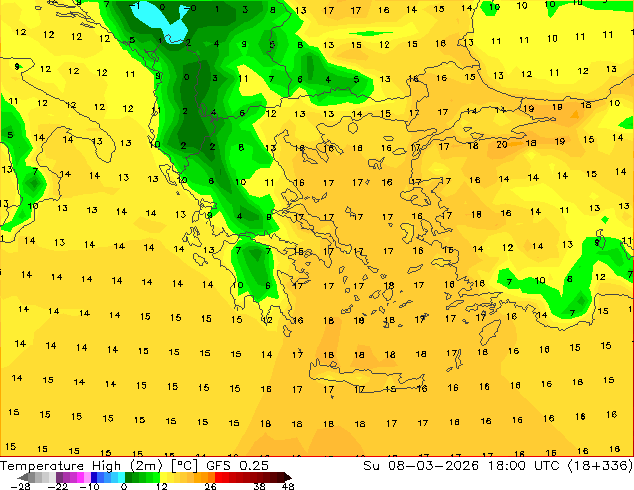The image size is (634, 490).
Task: Click the '-10' legend scale label
Action: pos(89,486)
